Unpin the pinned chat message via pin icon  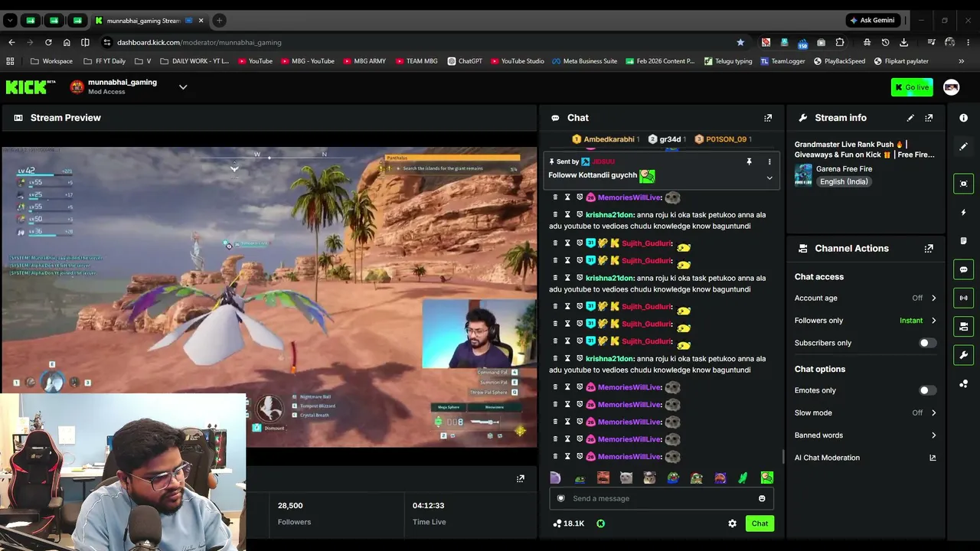(x=749, y=162)
